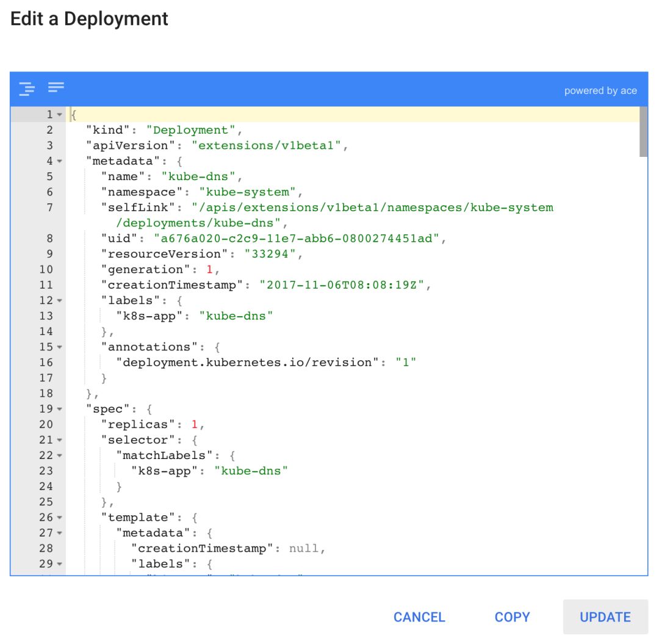
Task: Click the generation value 1
Action: (209, 270)
